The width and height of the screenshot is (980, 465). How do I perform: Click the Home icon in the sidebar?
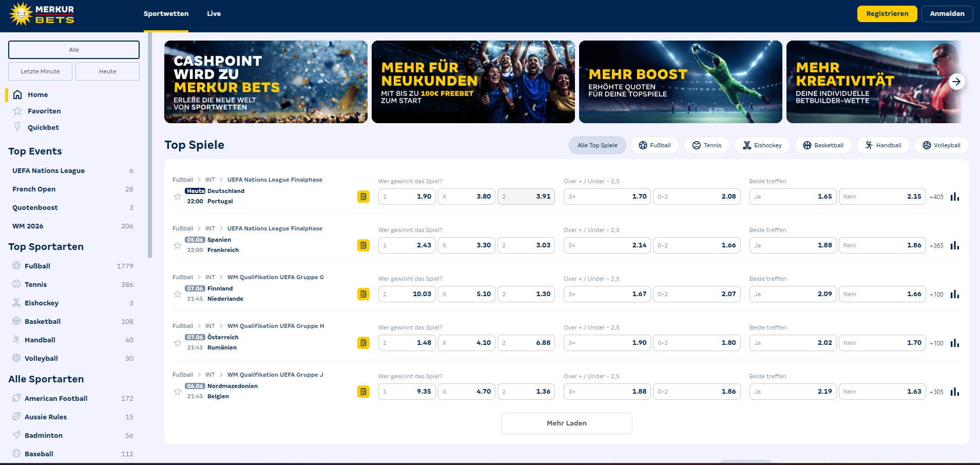point(17,94)
